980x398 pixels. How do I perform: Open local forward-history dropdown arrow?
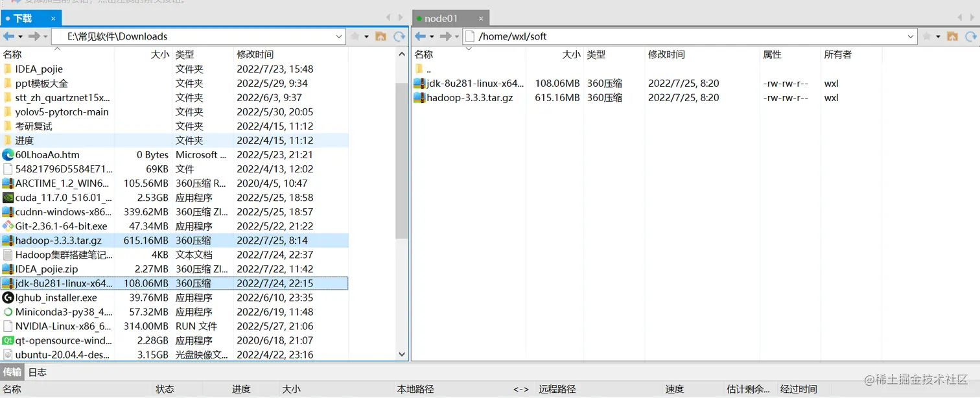(x=45, y=37)
